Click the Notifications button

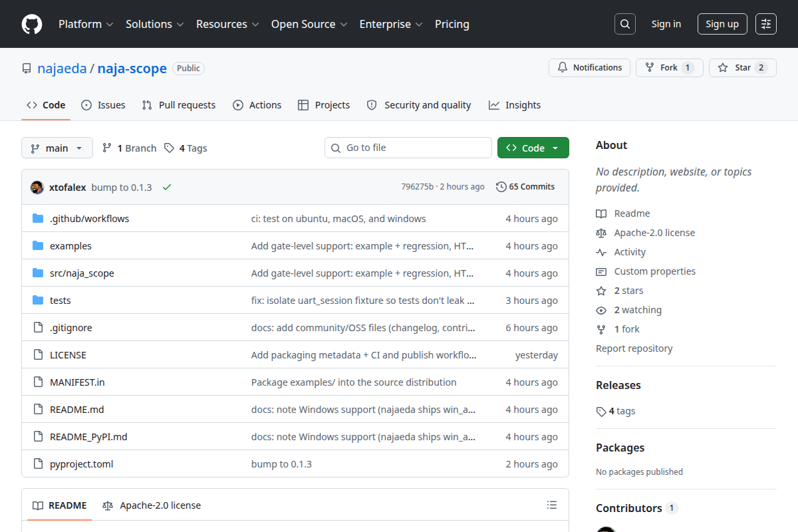point(589,68)
